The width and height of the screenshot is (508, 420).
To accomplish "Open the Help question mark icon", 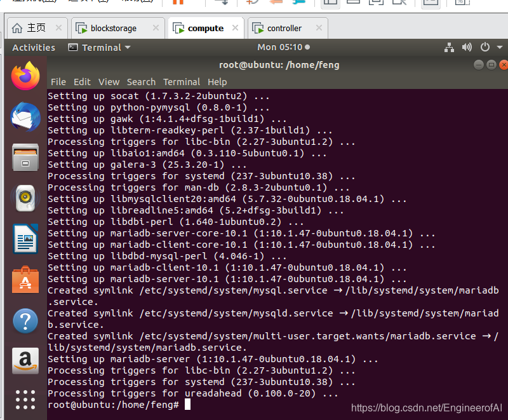I will [25, 321].
